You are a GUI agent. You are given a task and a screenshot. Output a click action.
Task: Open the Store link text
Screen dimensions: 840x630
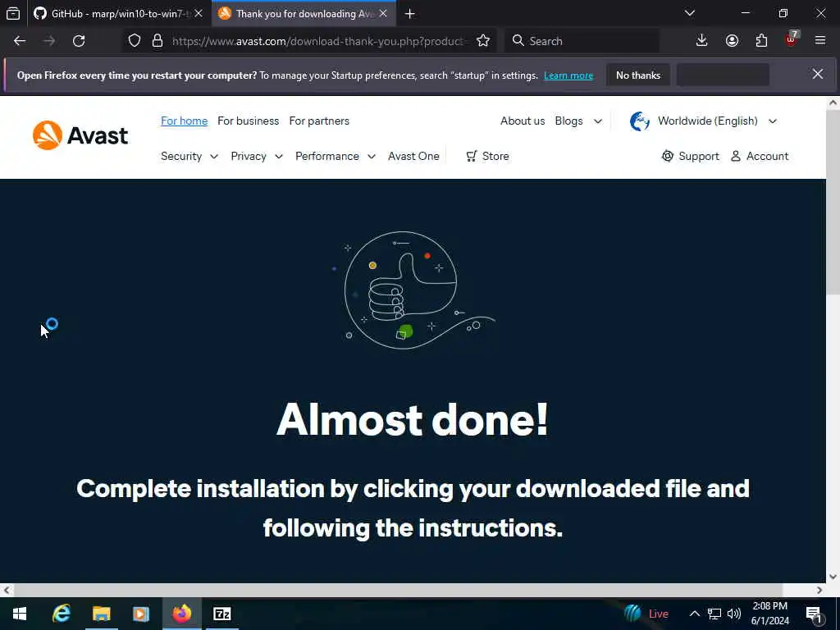(x=495, y=156)
